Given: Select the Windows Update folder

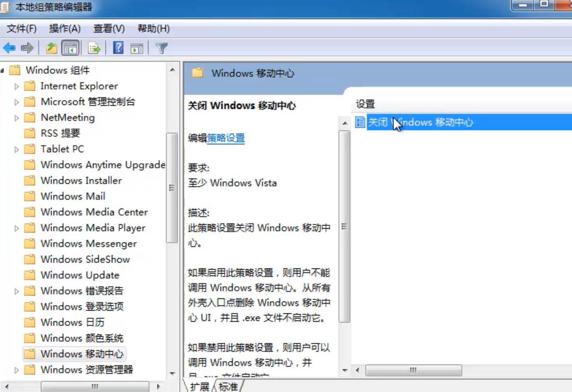Looking at the screenshot, I should click(x=79, y=275).
